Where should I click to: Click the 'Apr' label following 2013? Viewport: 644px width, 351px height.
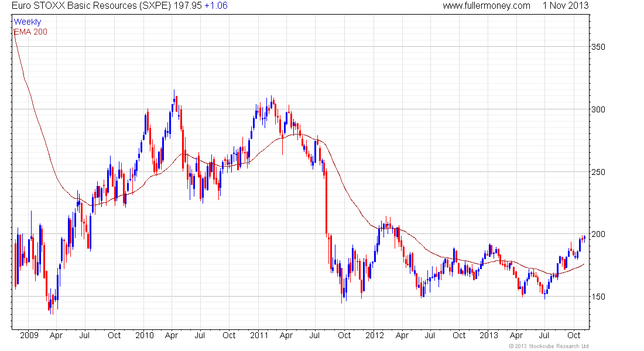[x=516, y=335]
